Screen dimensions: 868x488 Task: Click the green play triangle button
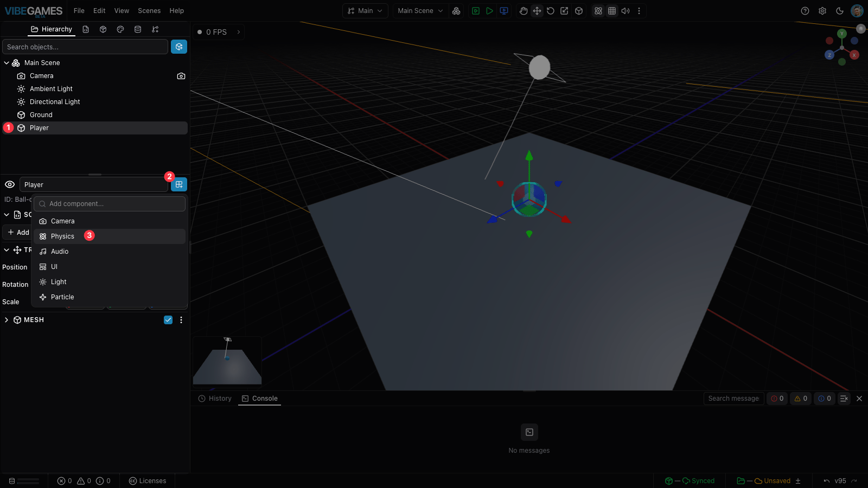[489, 11]
